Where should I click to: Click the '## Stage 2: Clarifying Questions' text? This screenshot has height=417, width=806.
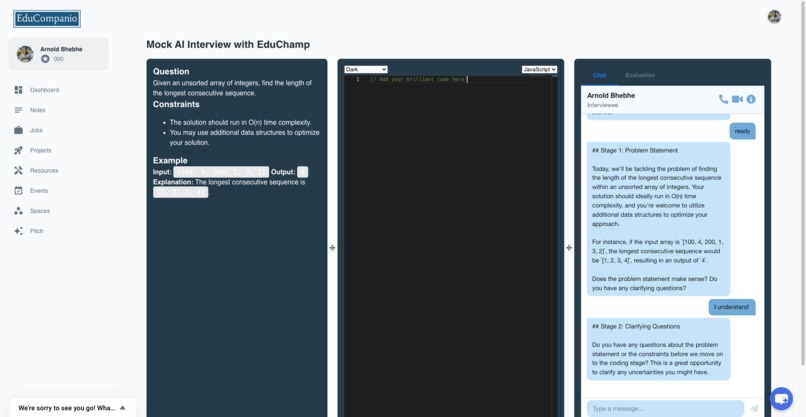pyautogui.click(x=636, y=327)
